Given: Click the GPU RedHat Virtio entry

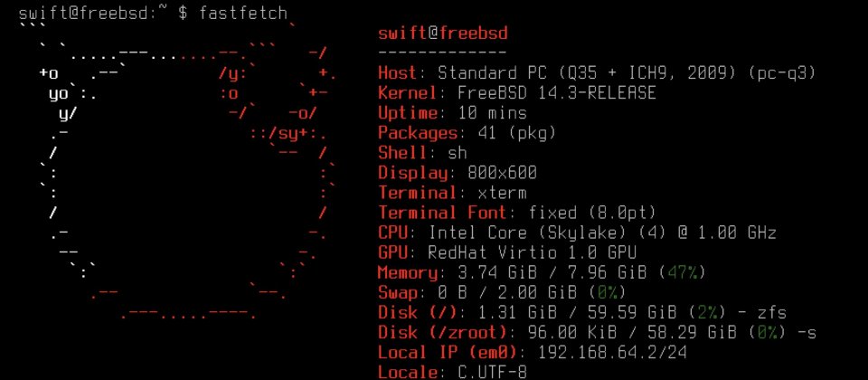Looking at the screenshot, I should click(x=507, y=252).
